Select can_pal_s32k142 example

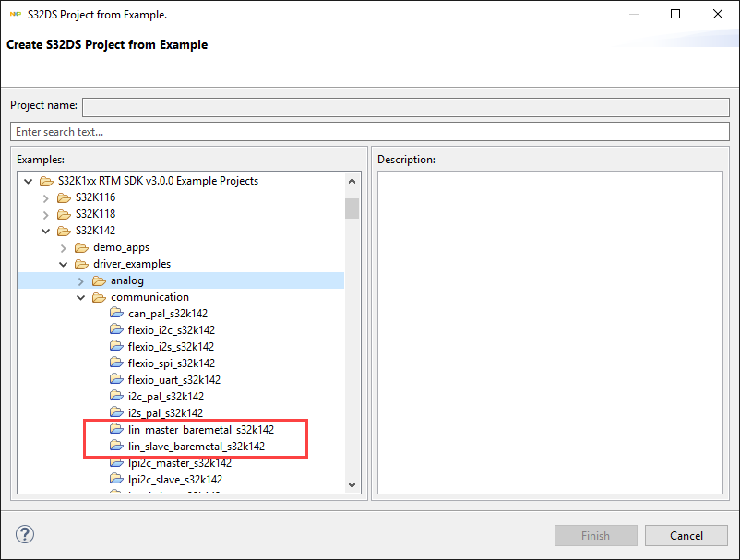point(168,314)
